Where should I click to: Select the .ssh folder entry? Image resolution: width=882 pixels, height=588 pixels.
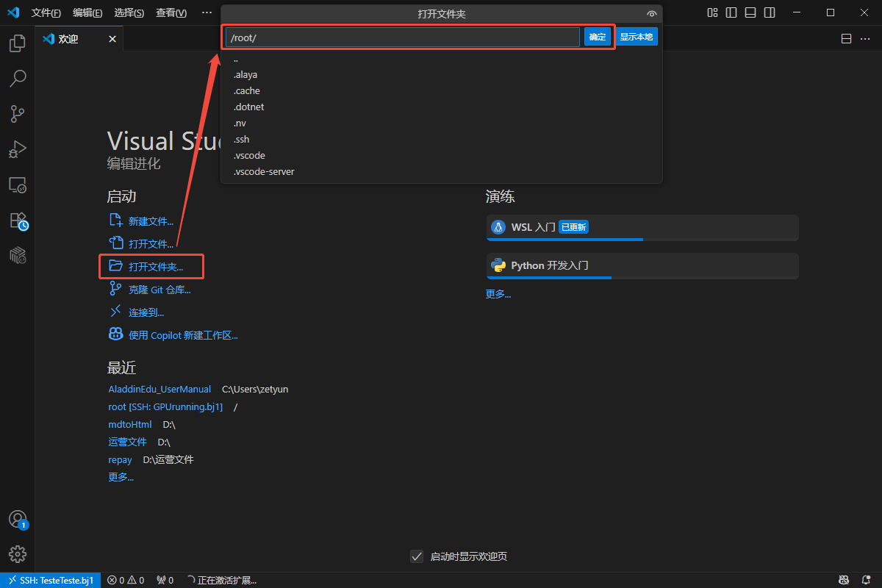click(442, 140)
